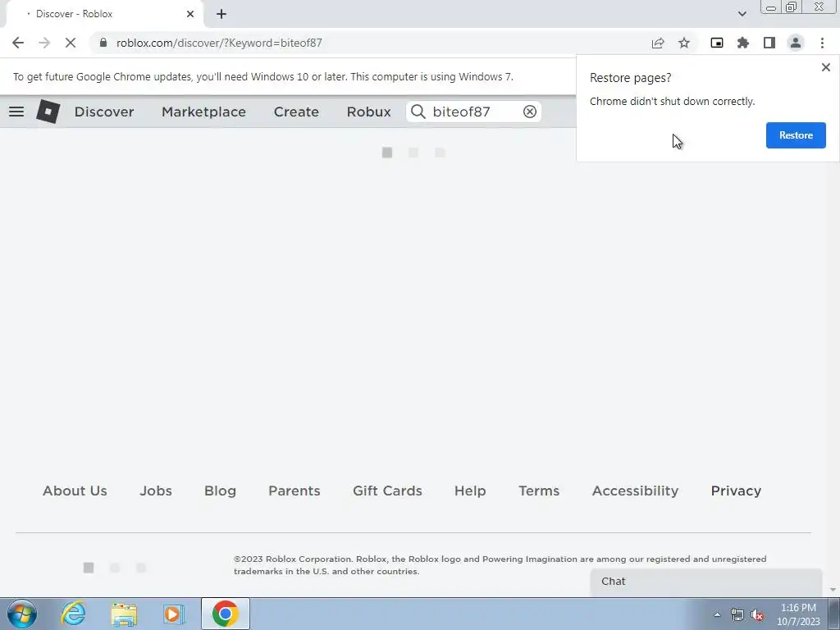
Task: Share this page icon
Action: tap(658, 43)
